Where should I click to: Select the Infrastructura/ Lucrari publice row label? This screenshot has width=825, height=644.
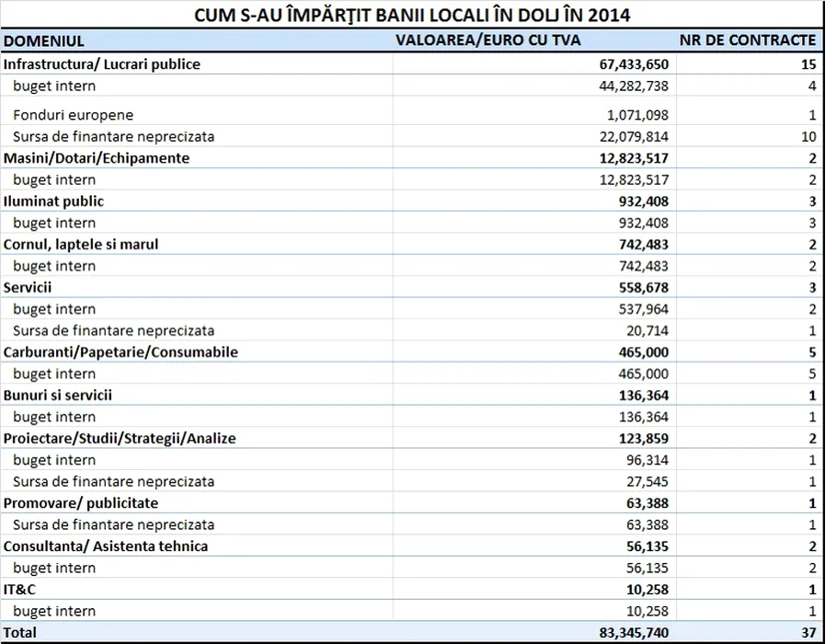coord(102,64)
